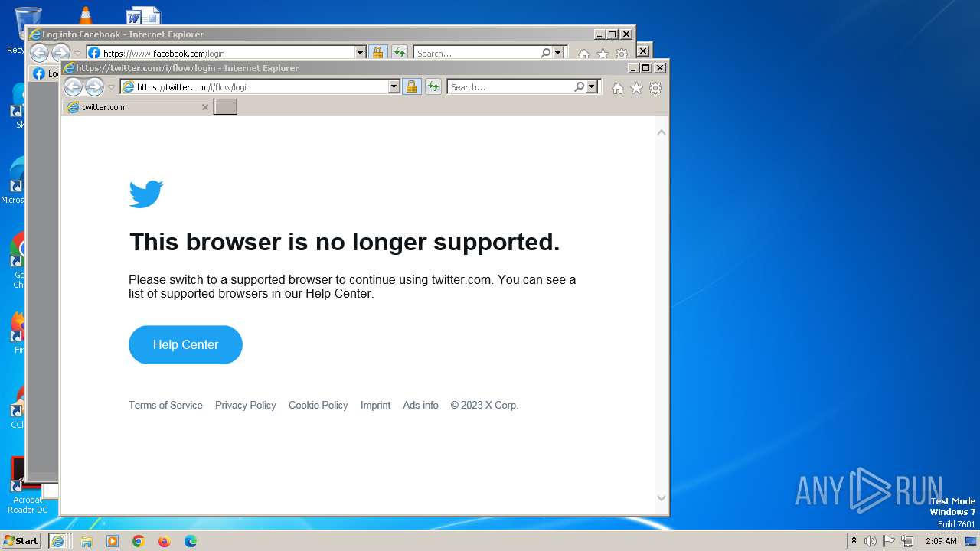Open Tools gear in Twitter window

coord(655,88)
